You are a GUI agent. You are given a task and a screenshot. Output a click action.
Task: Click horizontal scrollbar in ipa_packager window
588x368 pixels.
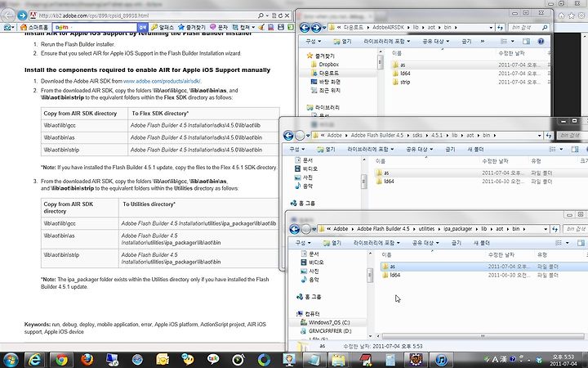(x=483, y=336)
